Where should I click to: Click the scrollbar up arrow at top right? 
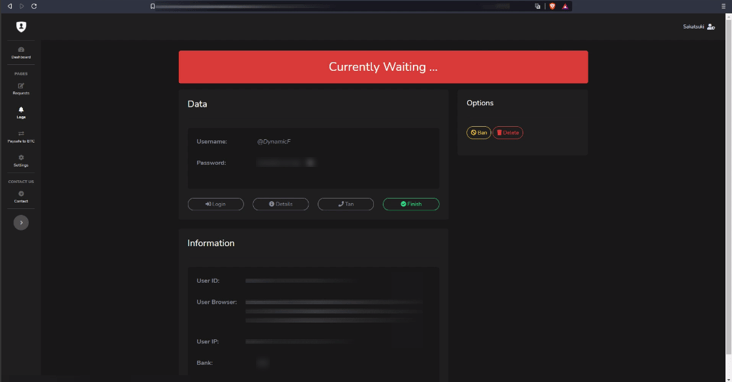click(728, 16)
